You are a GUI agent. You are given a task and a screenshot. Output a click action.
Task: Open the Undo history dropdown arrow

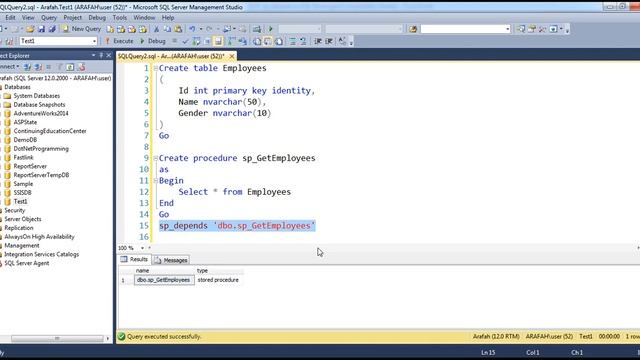point(201,29)
